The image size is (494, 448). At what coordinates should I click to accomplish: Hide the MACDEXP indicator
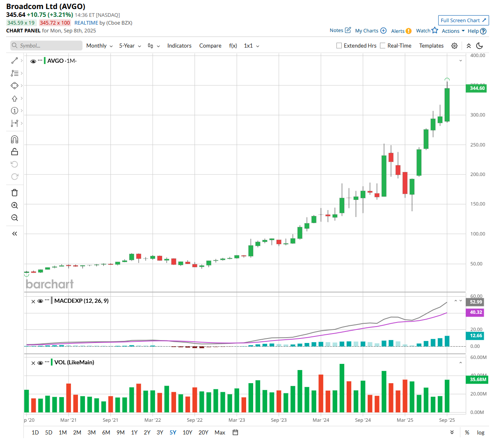pyautogui.click(x=40, y=301)
